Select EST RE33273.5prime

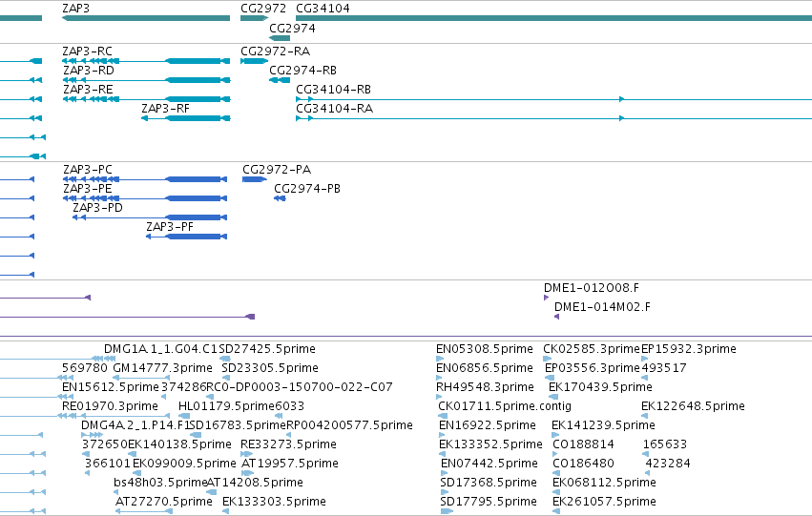(288, 444)
